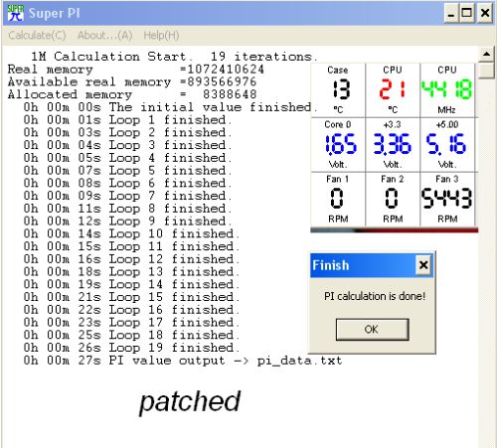Click the scrollbar up arrow
The width and height of the screenshot is (497, 448).
(486, 54)
